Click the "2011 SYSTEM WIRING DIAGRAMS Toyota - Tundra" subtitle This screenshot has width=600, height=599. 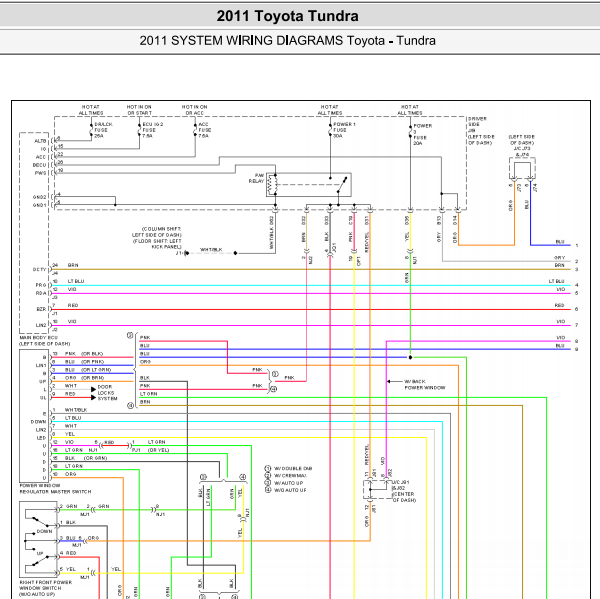[287, 41]
